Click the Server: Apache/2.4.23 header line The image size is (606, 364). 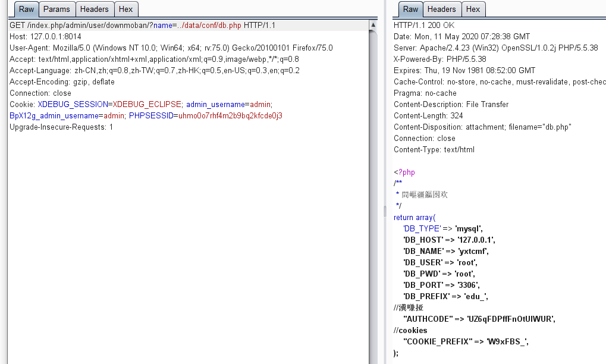(x=495, y=48)
